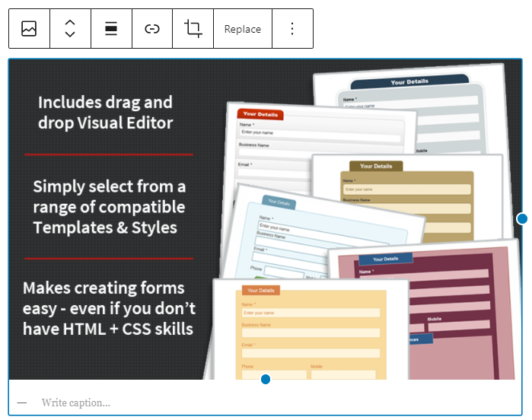This screenshot has height=420, width=532.
Task: Open the image alignment options
Action: click(x=111, y=29)
